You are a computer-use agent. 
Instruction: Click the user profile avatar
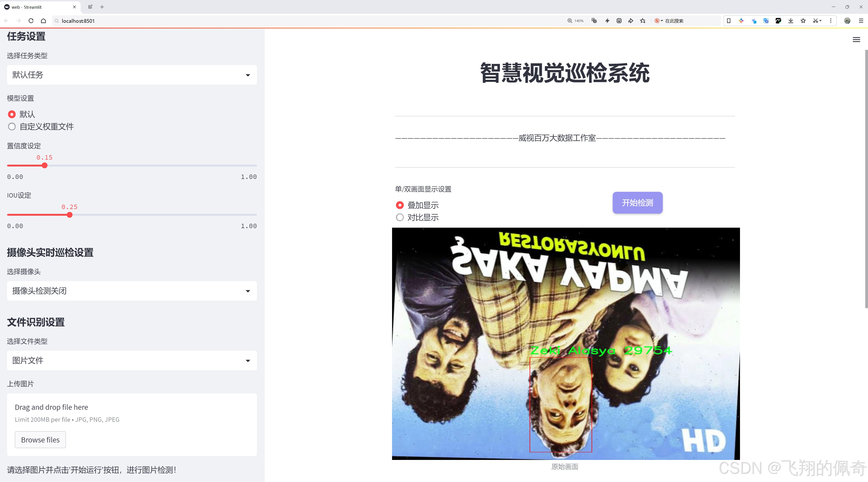click(847, 21)
